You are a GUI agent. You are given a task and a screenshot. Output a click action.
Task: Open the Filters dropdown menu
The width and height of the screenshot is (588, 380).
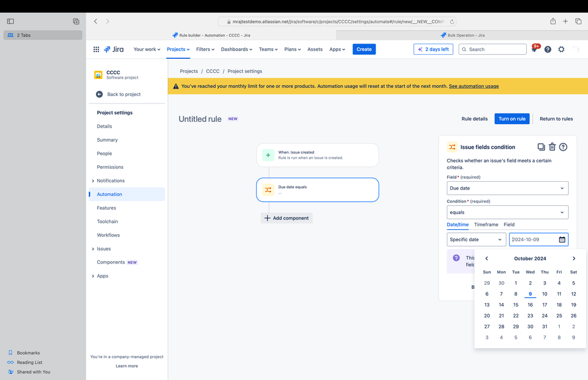click(x=205, y=49)
